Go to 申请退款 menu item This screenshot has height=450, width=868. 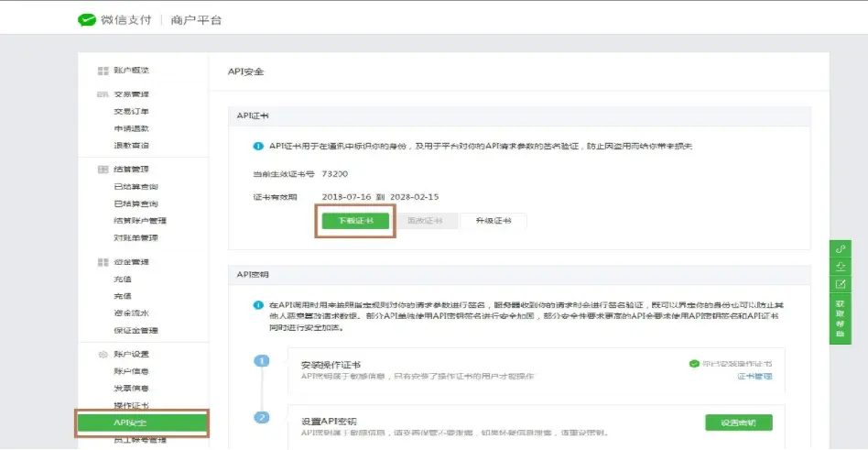(x=131, y=128)
